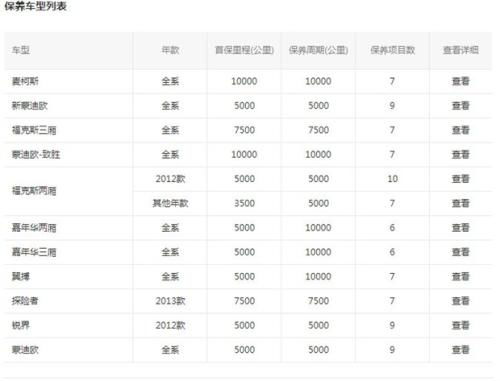Select the 翼搏 model name
Screen dimensions: 500x381
pos(21,276)
